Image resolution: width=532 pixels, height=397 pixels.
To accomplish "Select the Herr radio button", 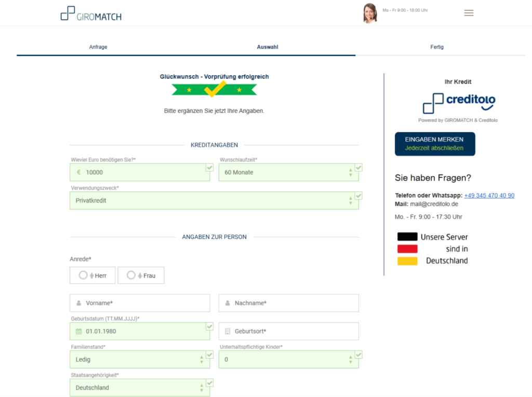I will [83, 275].
